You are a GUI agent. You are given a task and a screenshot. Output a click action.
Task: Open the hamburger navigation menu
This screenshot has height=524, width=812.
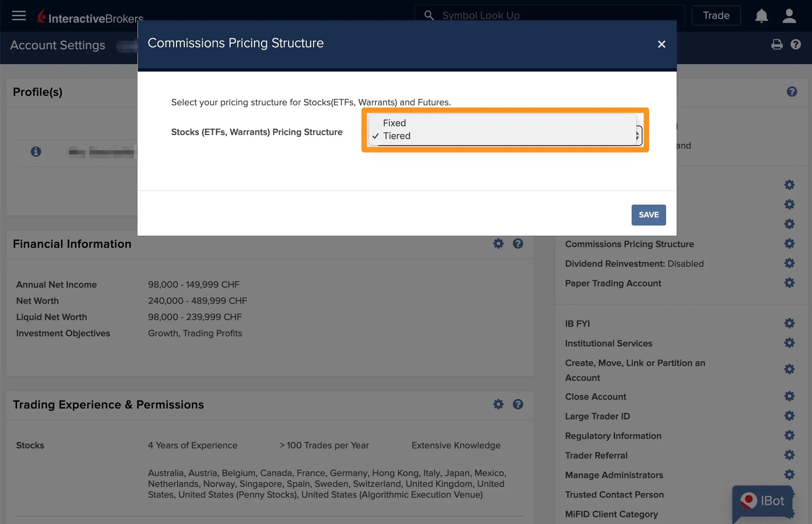(x=19, y=16)
